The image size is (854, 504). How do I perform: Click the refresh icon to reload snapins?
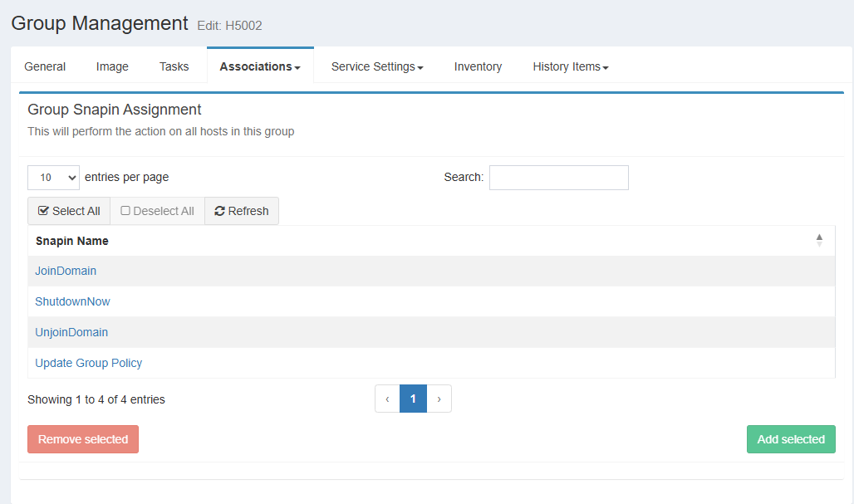pyautogui.click(x=218, y=211)
